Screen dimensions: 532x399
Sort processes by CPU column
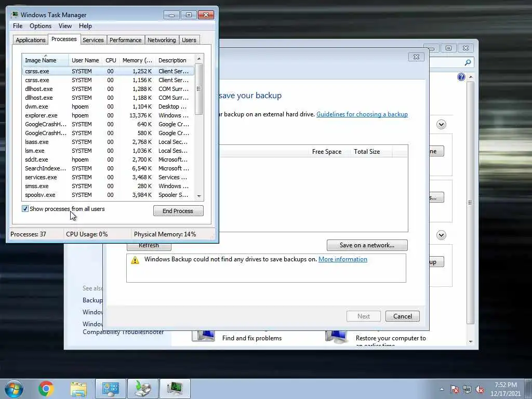coord(111,60)
